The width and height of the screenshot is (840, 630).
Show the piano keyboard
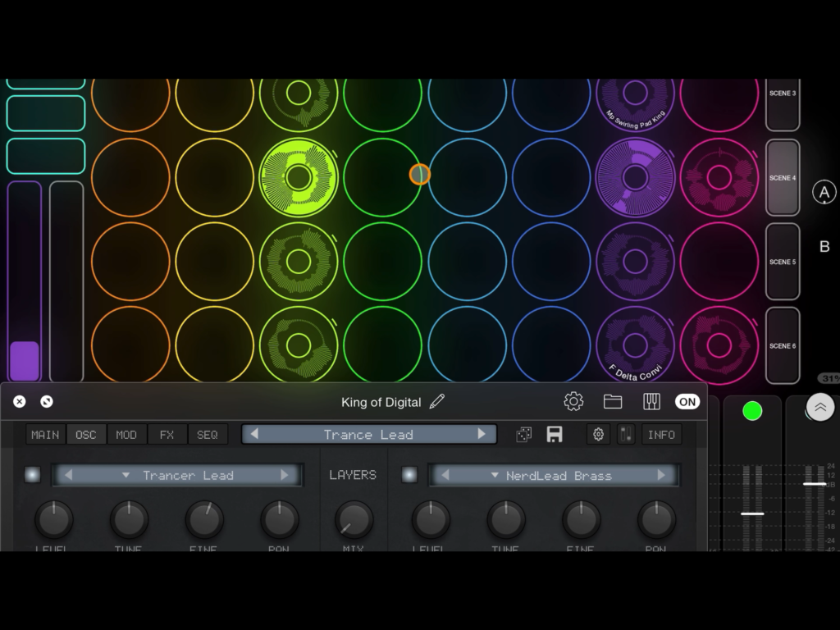[652, 401]
